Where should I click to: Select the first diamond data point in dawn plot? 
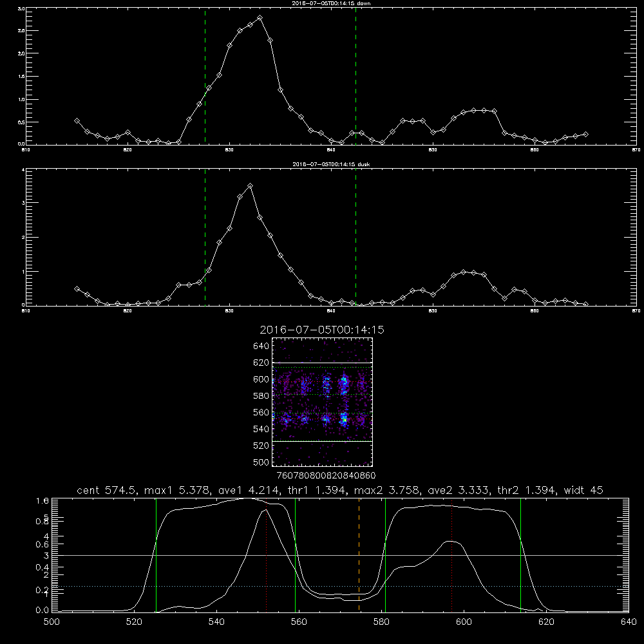[x=77, y=121]
